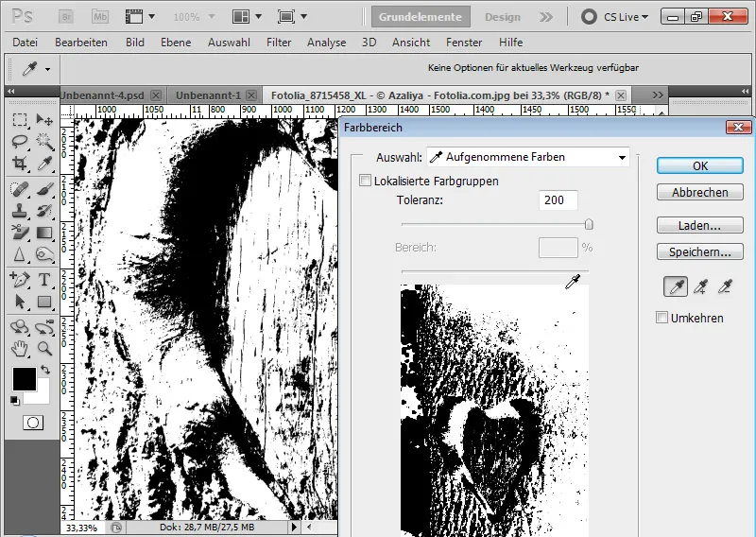Select the History Brush tool
Viewport: 756px width, 537px height.
(44, 211)
